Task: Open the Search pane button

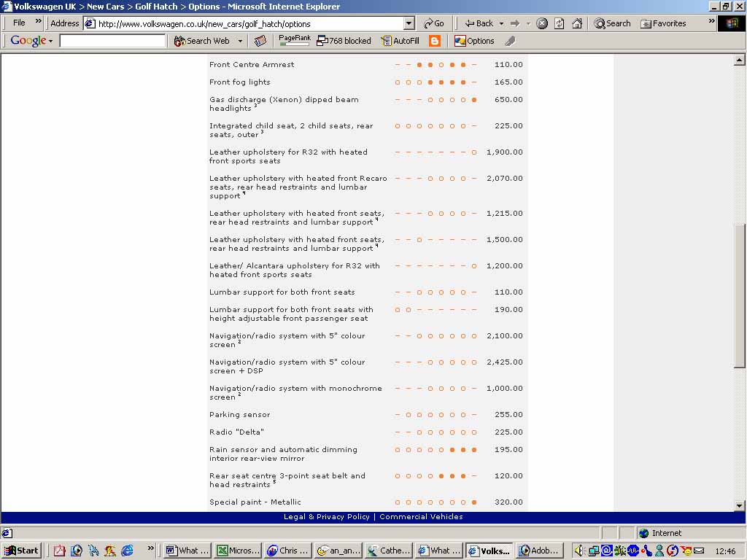Action: (x=612, y=23)
